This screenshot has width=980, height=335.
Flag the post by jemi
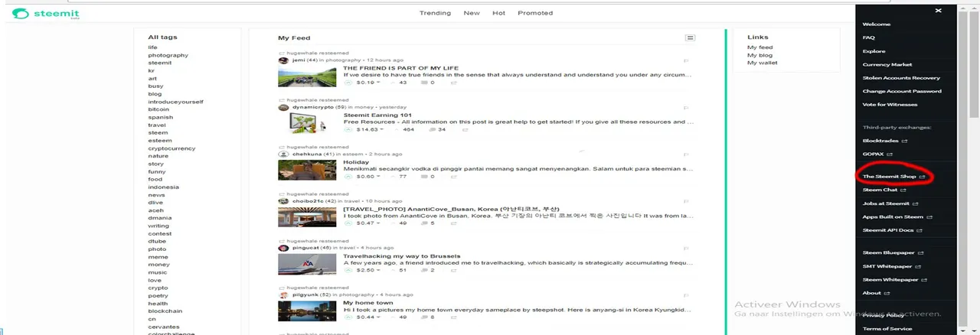(686, 60)
